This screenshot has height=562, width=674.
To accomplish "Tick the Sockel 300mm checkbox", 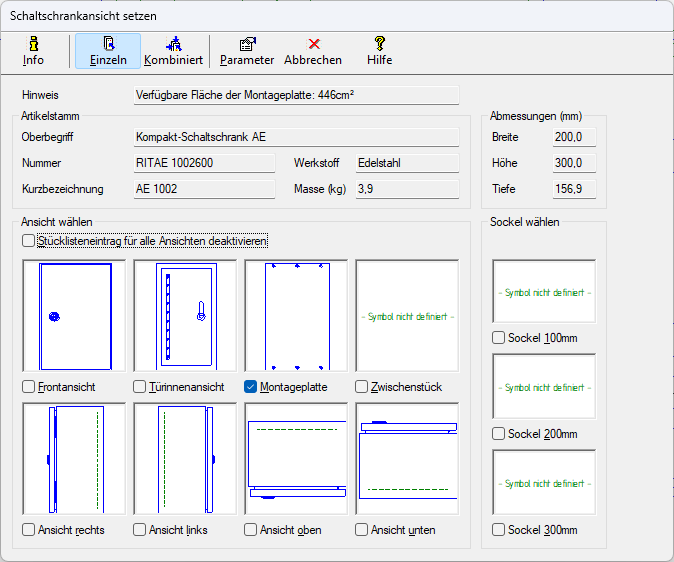I will click(x=499, y=530).
